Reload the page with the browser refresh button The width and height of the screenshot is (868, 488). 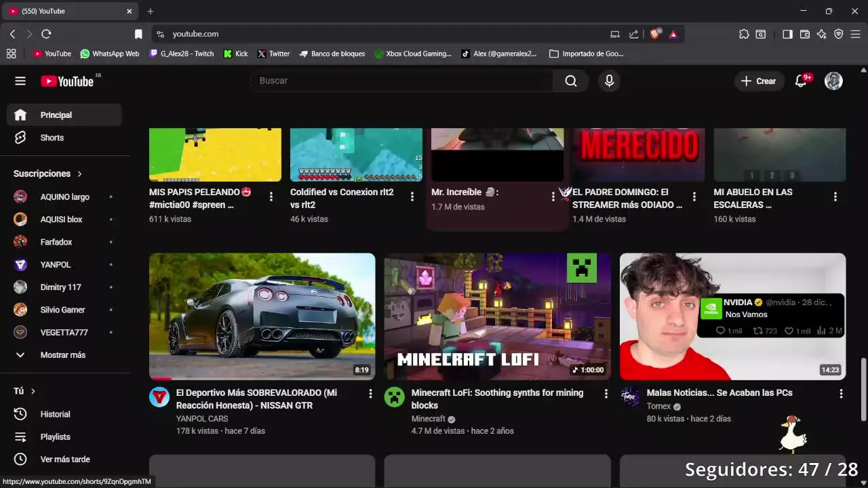pyautogui.click(x=46, y=34)
